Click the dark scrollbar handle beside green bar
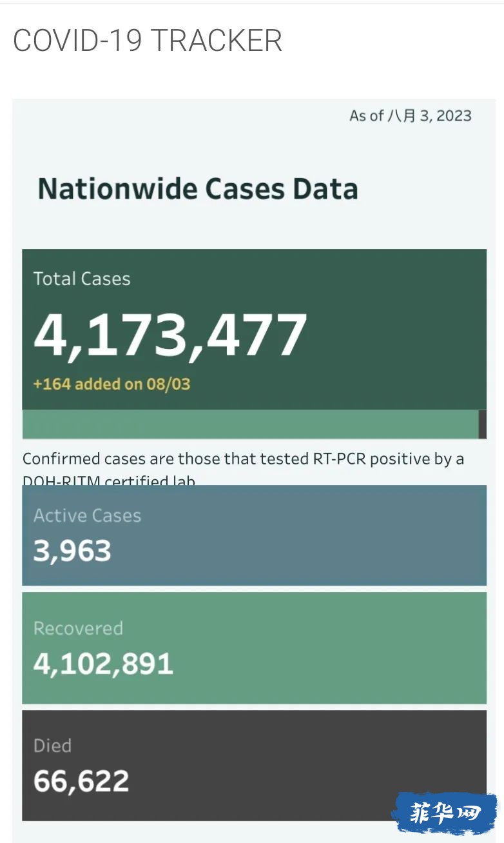 [483, 424]
